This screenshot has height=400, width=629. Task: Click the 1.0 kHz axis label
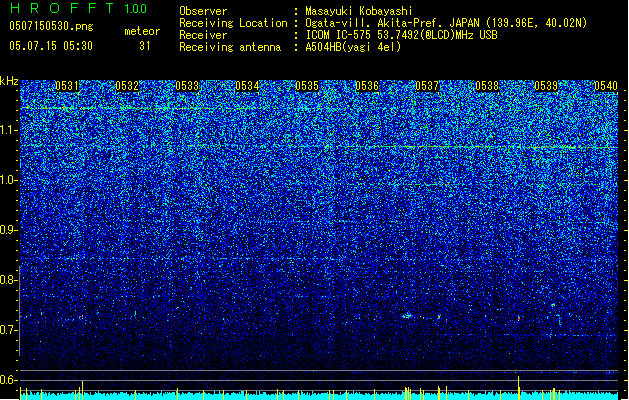click(x=9, y=180)
